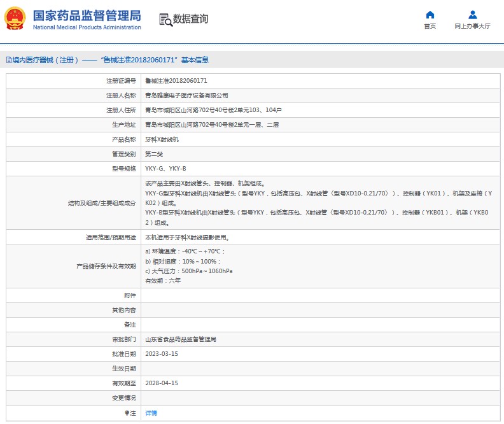The height and width of the screenshot is (424, 504).
Task: Select the 网上办事大厅 menu label
Action: (x=472, y=27)
